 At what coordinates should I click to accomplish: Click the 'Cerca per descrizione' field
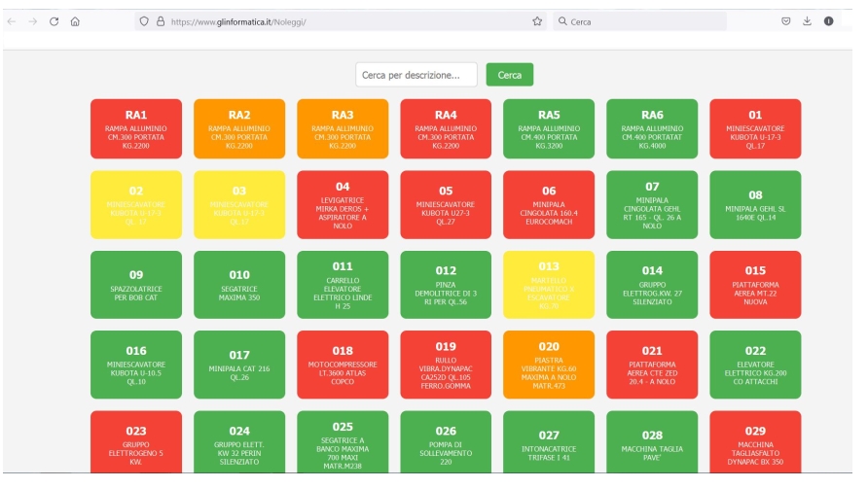[416, 75]
